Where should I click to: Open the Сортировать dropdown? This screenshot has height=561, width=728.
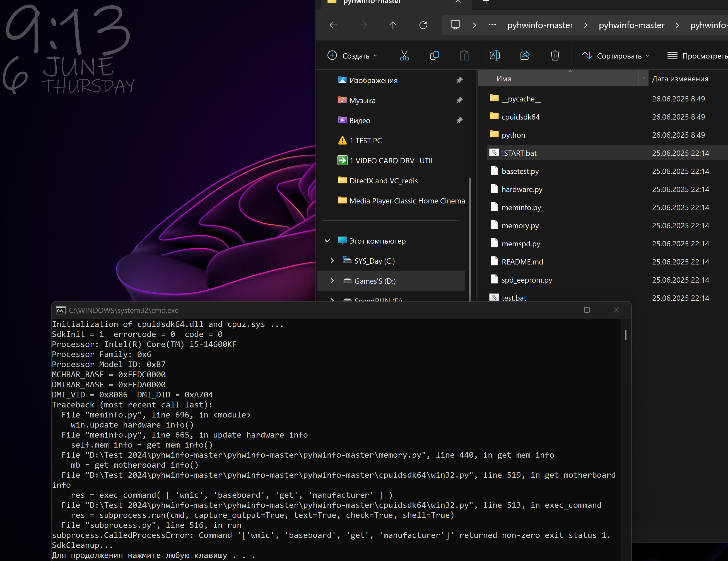(615, 56)
